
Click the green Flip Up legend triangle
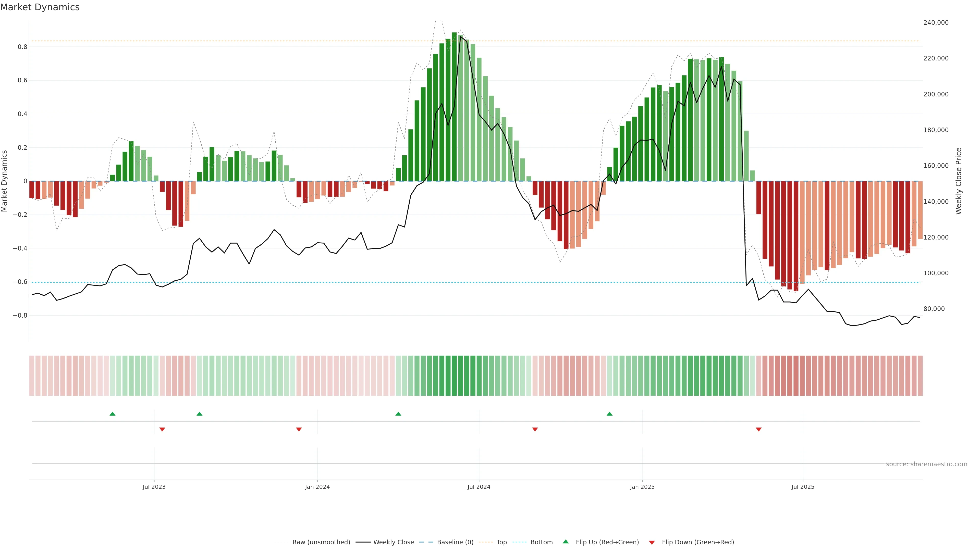(x=566, y=542)
